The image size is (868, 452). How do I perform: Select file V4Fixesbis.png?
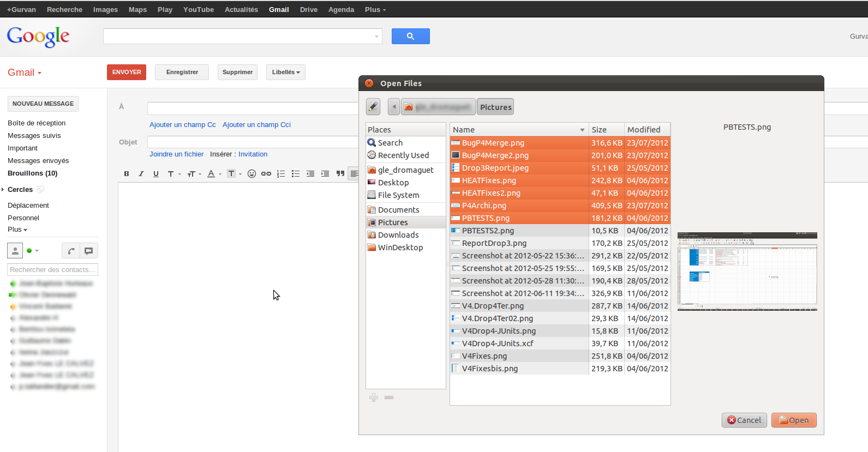[x=560, y=369]
